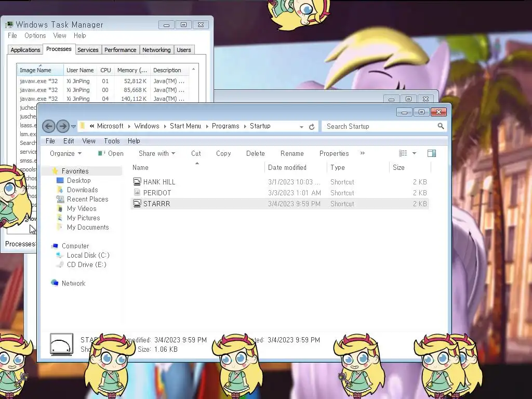
Task: Open Recent Places in Favorites
Action: click(x=87, y=199)
